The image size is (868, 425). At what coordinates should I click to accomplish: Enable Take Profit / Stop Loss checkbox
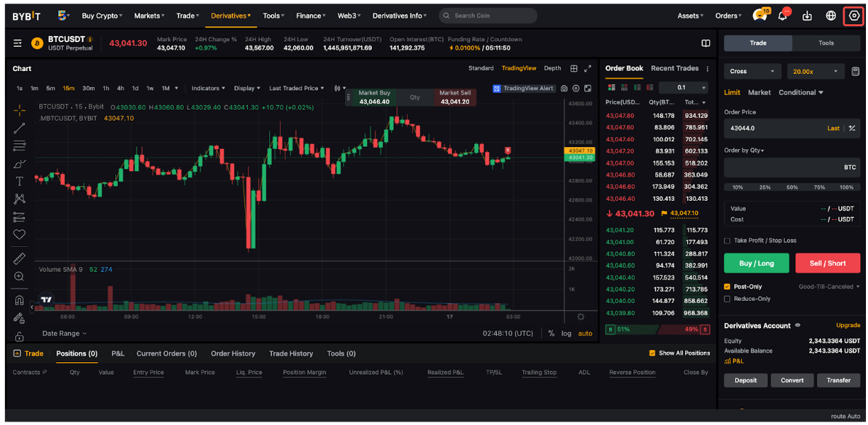click(x=727, y=241)
